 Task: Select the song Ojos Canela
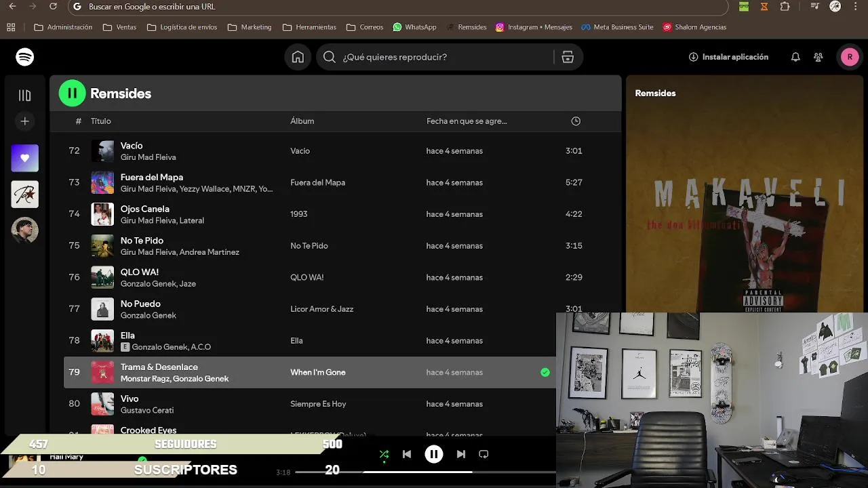tap(144, 209)
